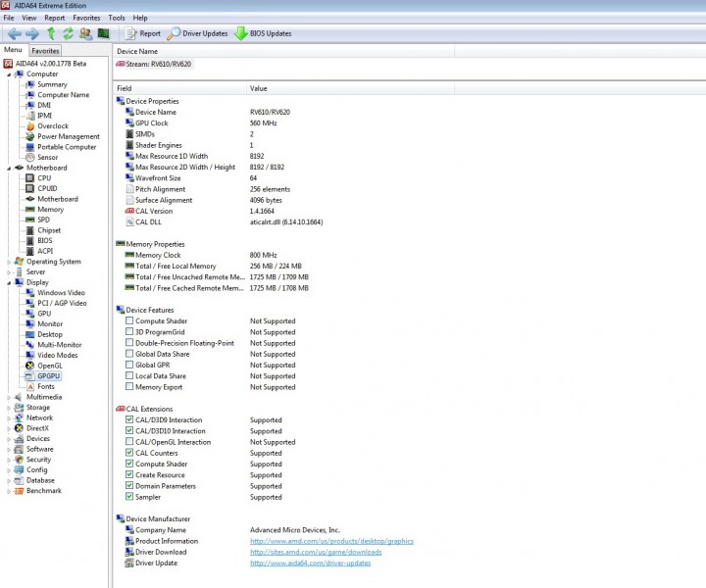The height and width of the screenshot is (588, 706).
Task: Select Desktop tree icon
Action: [x=30, y=334]
